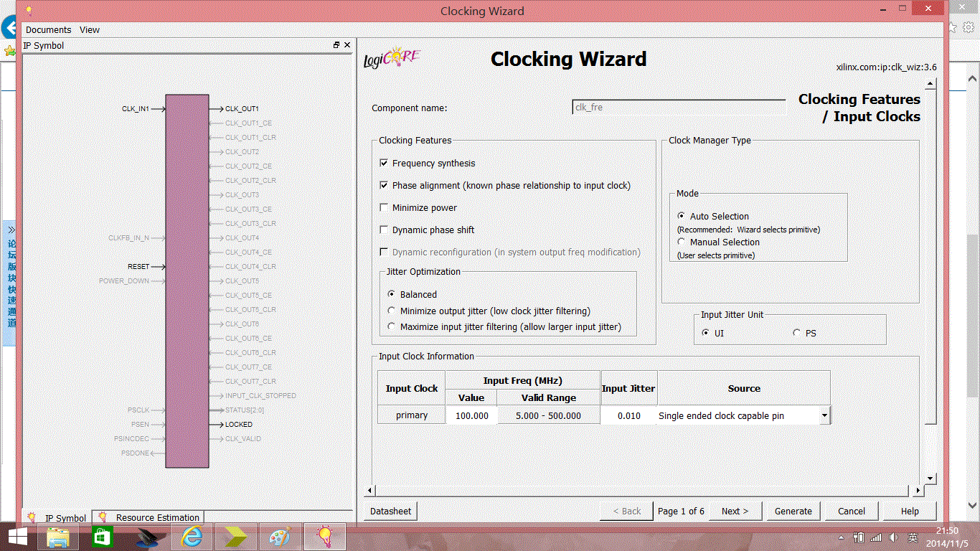Click vertical scrollbar up arrow in wizard
Image resolution: width=980 pixels, height=551 pixels.
pos(930,85)
